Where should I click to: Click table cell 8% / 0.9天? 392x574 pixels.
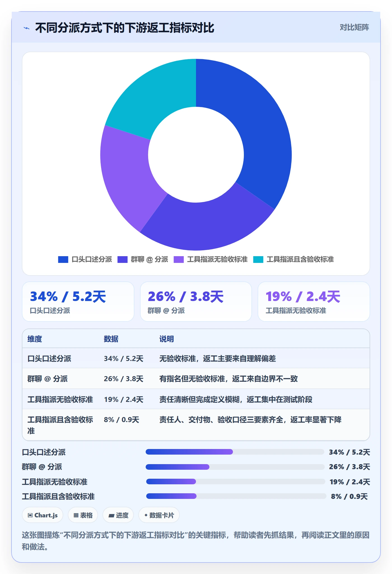tap(122, 420)
